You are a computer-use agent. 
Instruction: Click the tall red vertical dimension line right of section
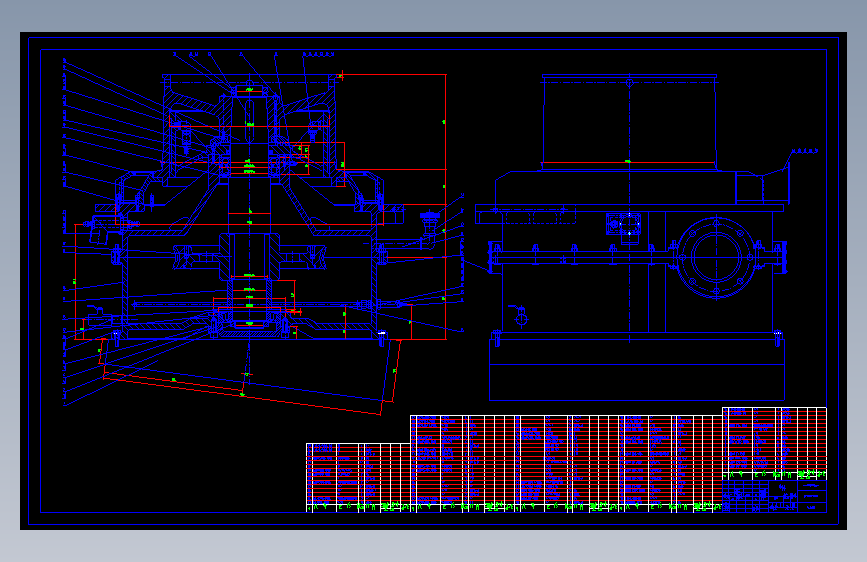click(446, 206)
